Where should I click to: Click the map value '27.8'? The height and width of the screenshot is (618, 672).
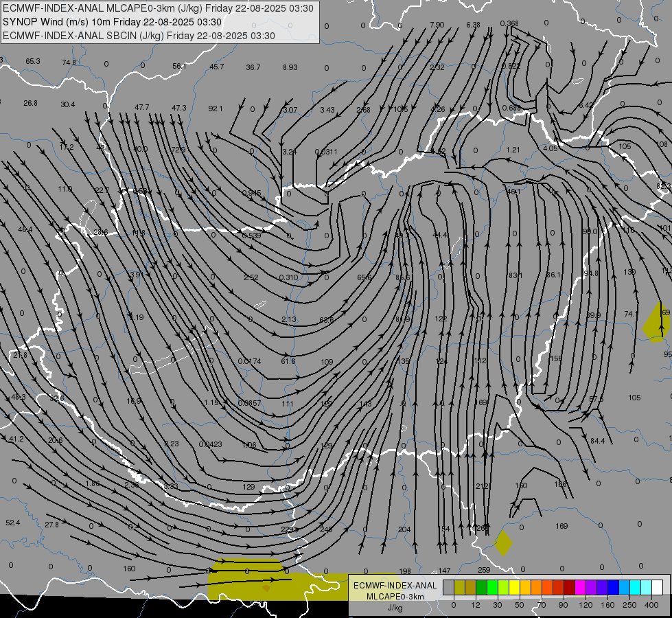(x=52, y=525)
